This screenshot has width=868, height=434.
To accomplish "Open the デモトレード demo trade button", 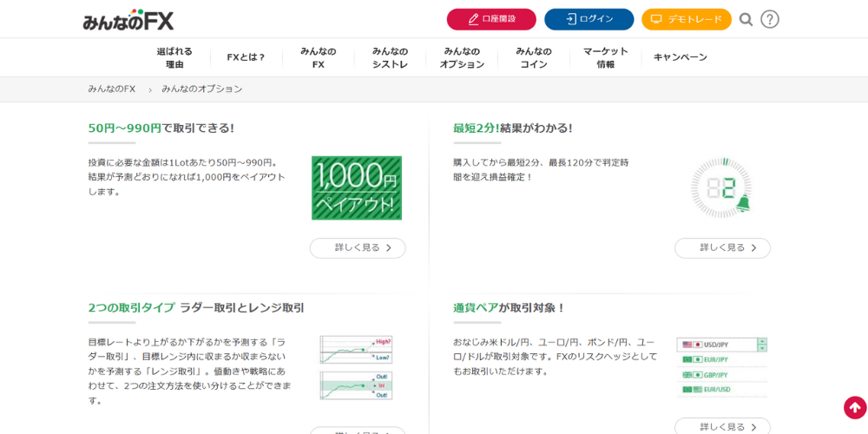I will pos(687,19).
